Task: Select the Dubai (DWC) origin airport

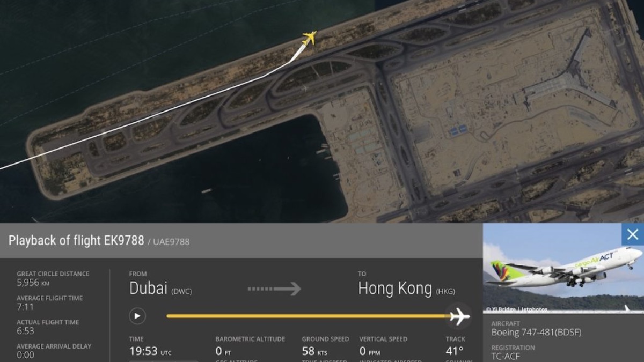Action: coord(160,289)
